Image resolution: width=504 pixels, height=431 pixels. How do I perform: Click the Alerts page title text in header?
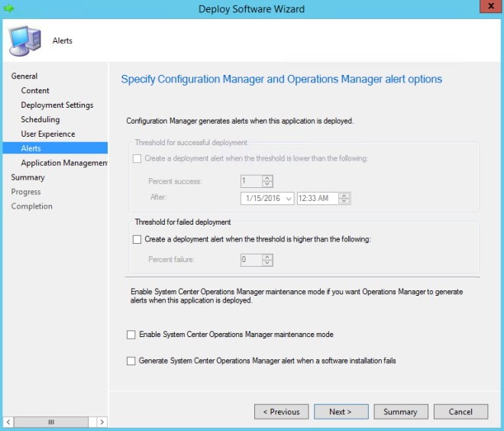click(x=63, y=41)
